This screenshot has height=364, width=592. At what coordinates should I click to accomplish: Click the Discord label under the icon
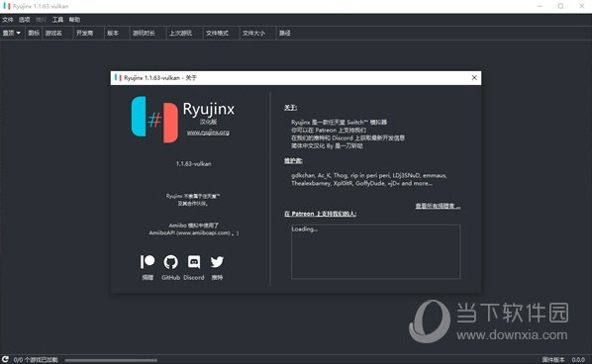pos(194,277)
